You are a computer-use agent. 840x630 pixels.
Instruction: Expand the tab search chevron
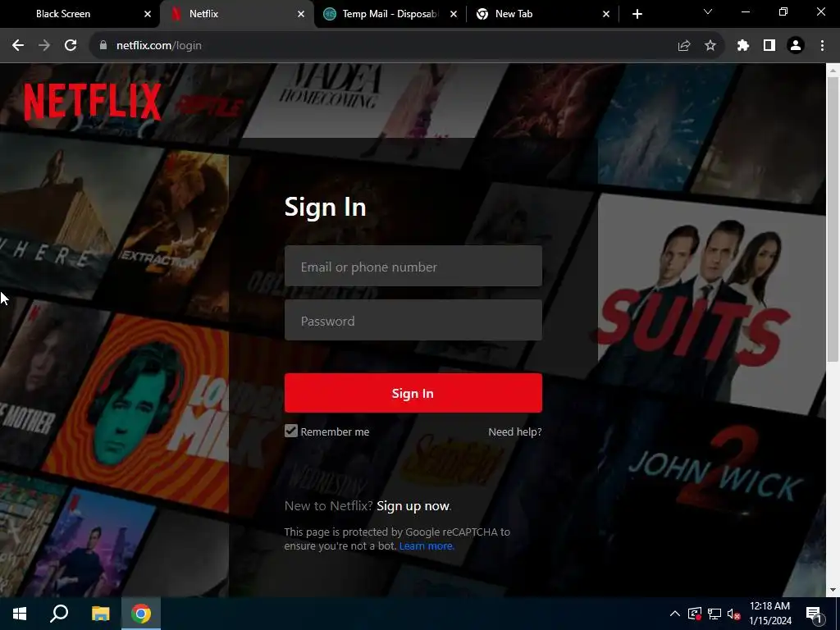(x=708, y=11)
